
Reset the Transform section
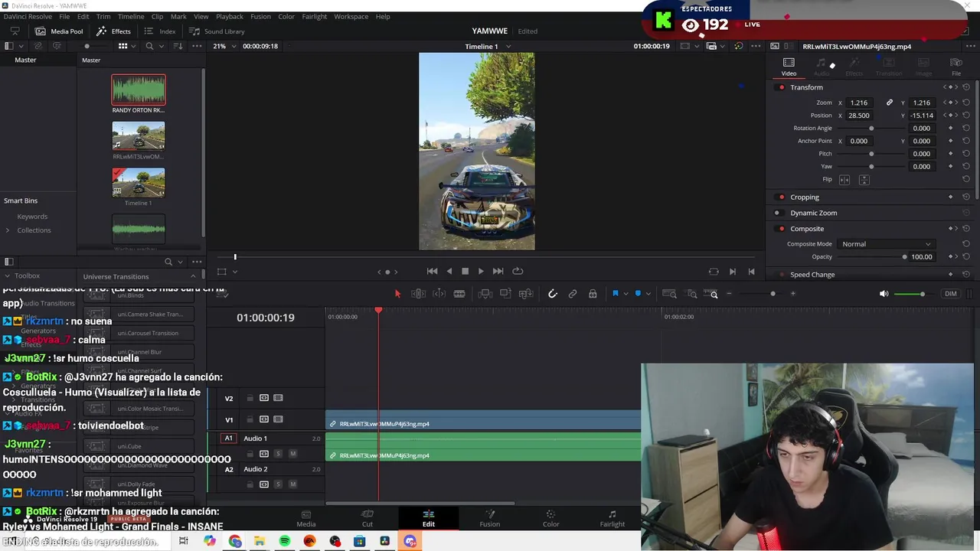[x=966, y=87]
